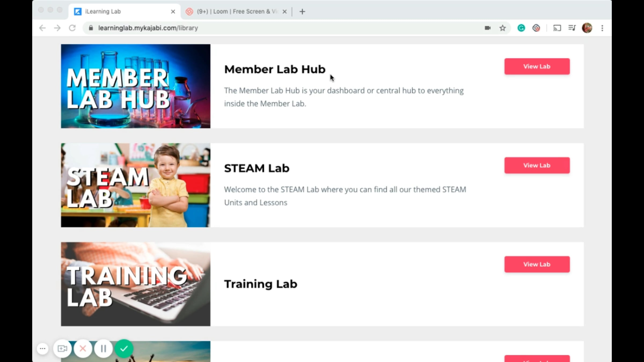Click the camera icon in the address bar
Image resolution: width=644 pixels, height=362 pixels.
(488, 28)
